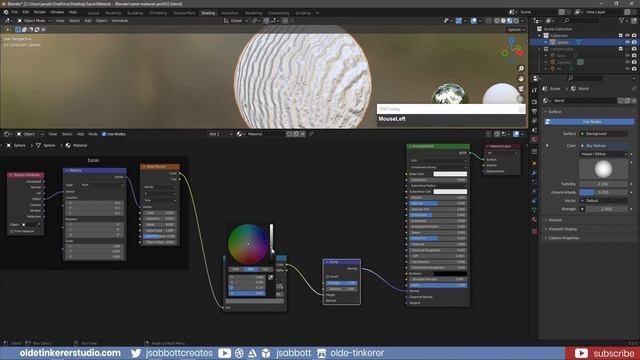Click the Scene Collection icon in outliner
This screenshot has height=360, width=640.
(539, 29)
